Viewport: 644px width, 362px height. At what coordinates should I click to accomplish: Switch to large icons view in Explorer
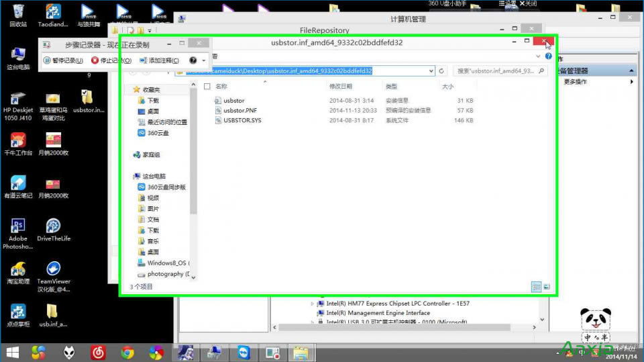pyautogui.click(x=547, y=287)
